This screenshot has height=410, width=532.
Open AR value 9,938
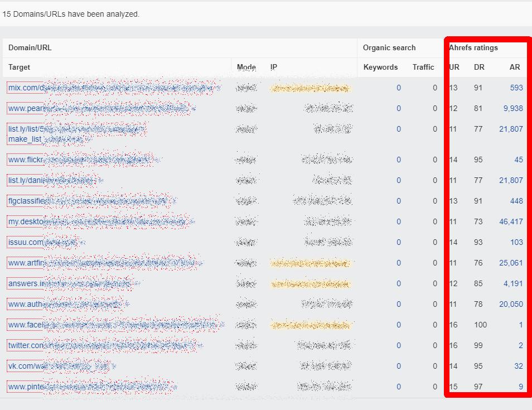tap(513, 109)
